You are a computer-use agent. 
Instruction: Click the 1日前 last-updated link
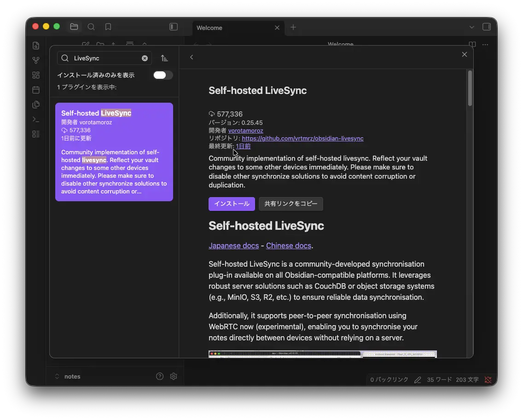coord(243,146)
